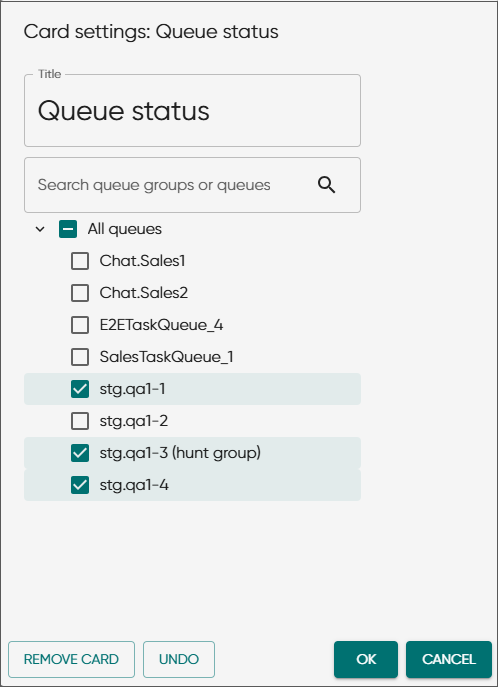Select the stg.qa1-3 (hunt group) label
This screenshot has height=687, width=498.
180,453
